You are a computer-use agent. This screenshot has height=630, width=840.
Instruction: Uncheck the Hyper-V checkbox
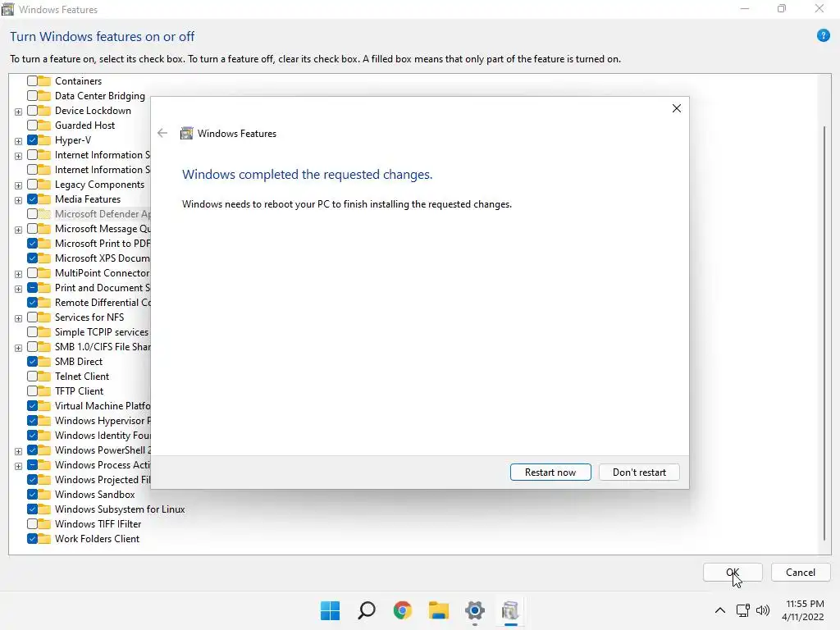[32, 139]
